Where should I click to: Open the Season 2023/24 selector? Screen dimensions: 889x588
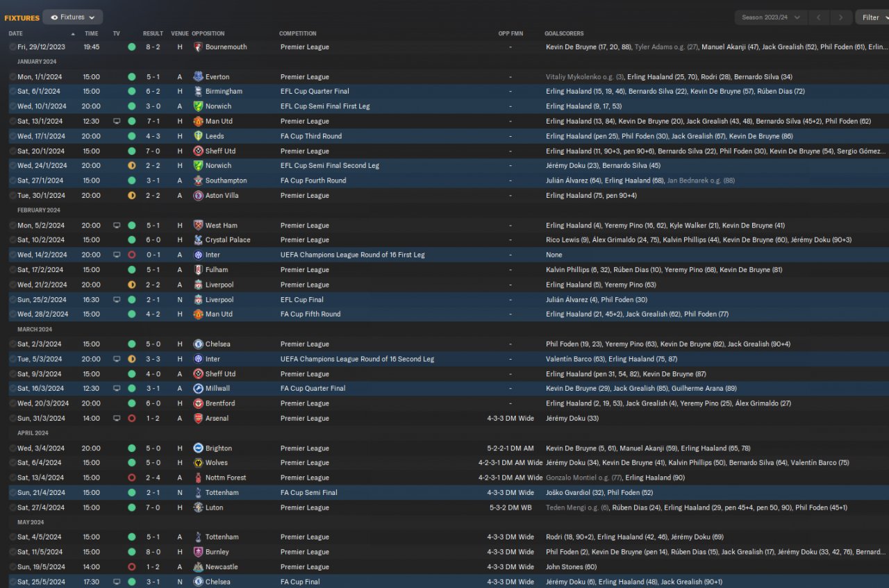[x=770, y=17]
